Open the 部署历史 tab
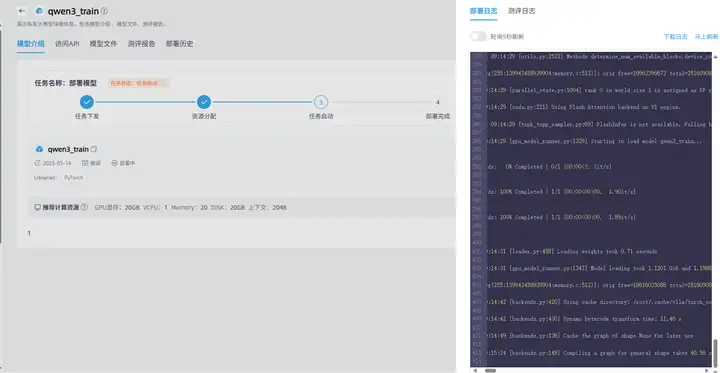This screenshot has width=720, height=373. (x=180, y=44)
